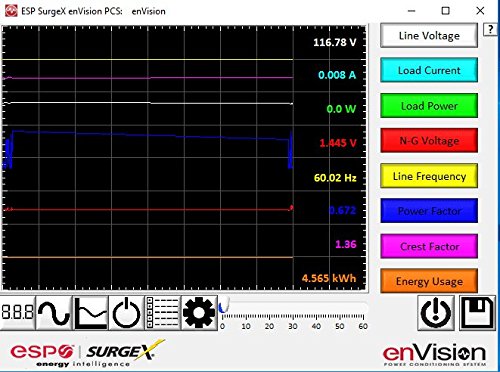This screenshot has width=500, height=372.
Task: Open settings gear icon
Action: (x=199, y=313)
